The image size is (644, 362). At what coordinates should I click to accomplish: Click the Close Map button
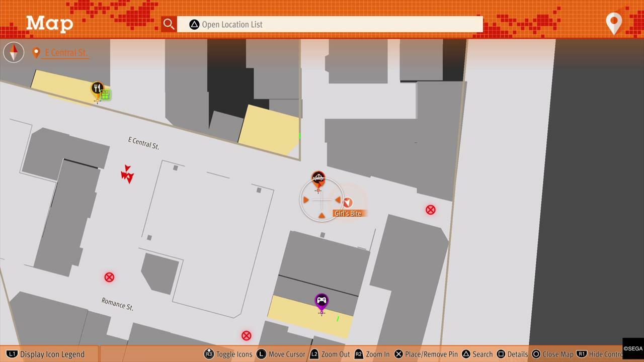coord(552,354)
